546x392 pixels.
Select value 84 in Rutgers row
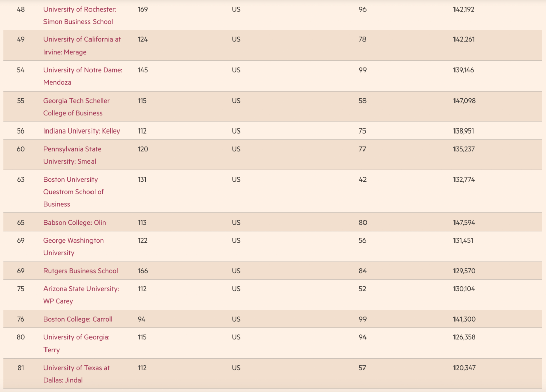tap(362, 271)
